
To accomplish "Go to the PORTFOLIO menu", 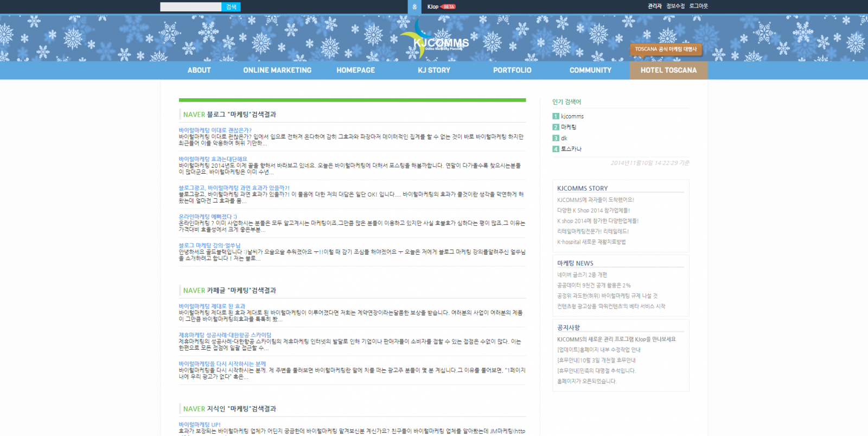I will pos(512,70).
